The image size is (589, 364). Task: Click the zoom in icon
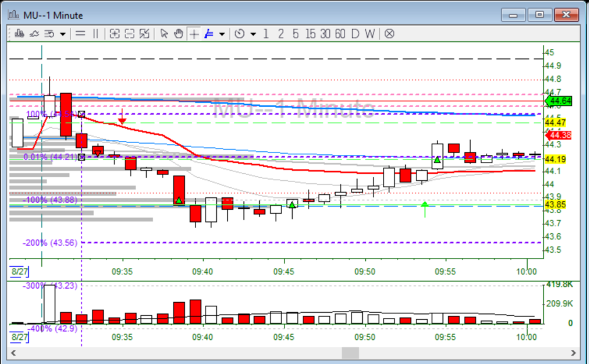[114, 34]
